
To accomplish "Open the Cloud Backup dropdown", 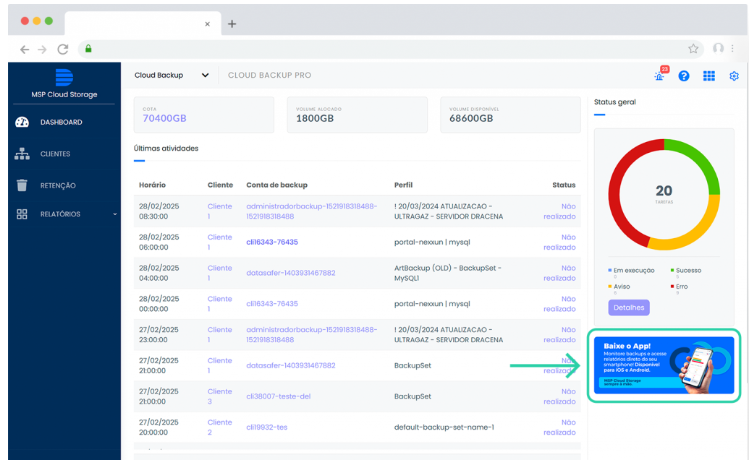I will [x=172, y=75].
